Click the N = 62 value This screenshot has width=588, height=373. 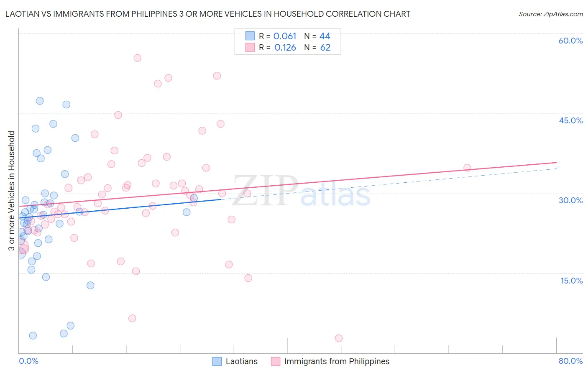317,47
